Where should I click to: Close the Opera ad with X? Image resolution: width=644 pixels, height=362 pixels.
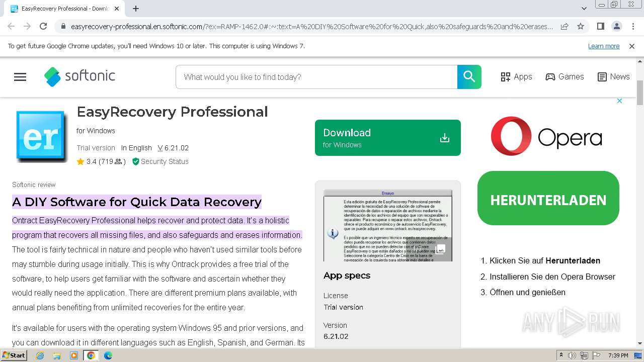coord(619,101)
